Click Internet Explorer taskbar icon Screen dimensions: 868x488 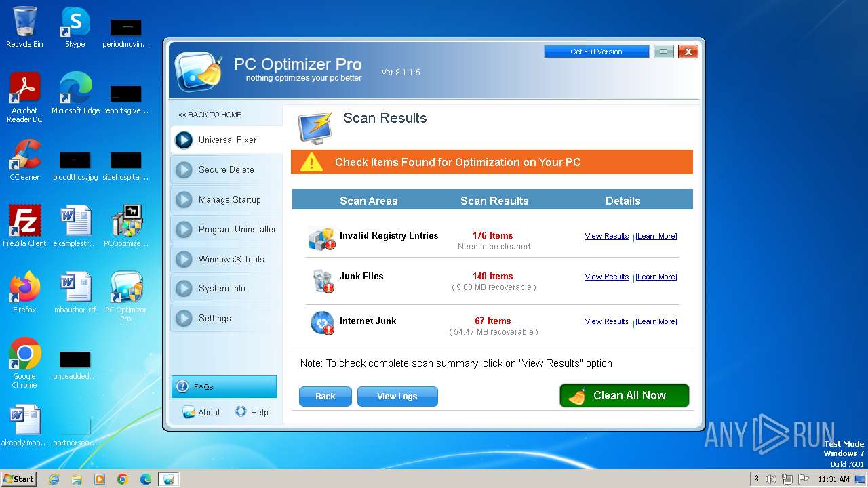tap(54, 479)
